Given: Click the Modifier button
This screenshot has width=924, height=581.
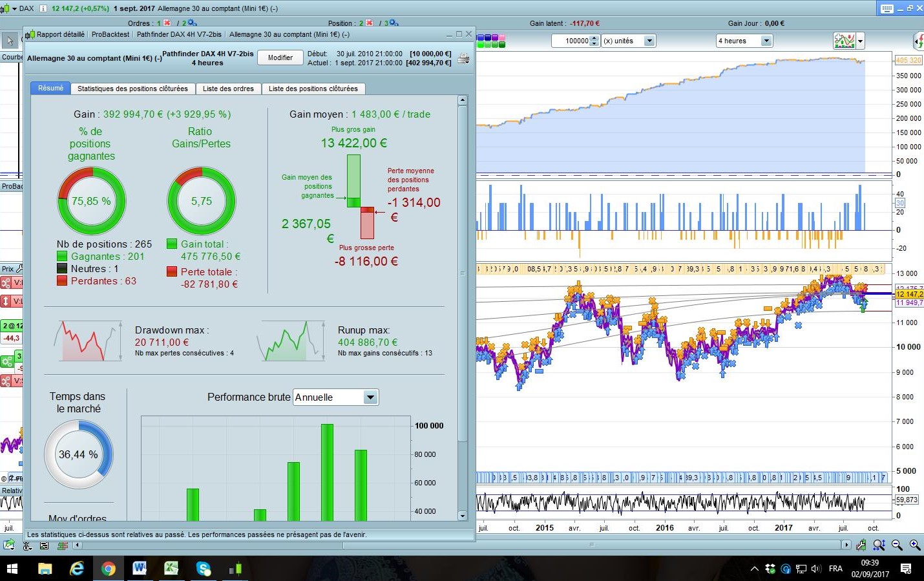Looking at the screenshot, I should pyautogui.click(x=280, y=58).
